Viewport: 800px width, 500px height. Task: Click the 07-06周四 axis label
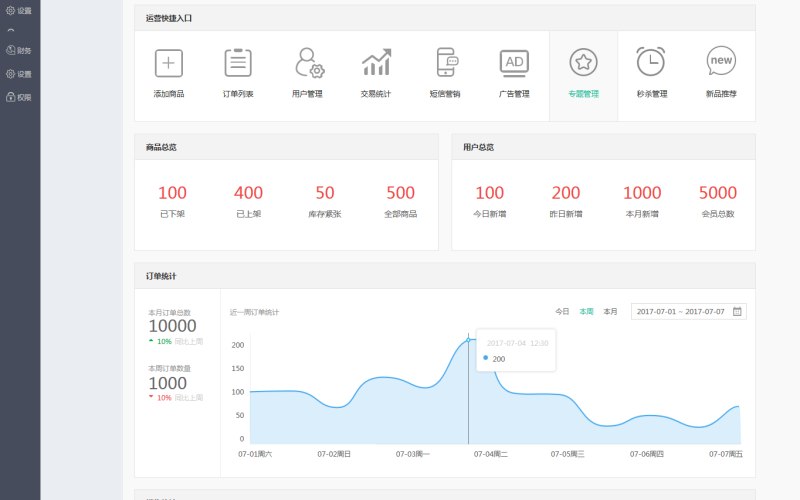tap(646, 454)
